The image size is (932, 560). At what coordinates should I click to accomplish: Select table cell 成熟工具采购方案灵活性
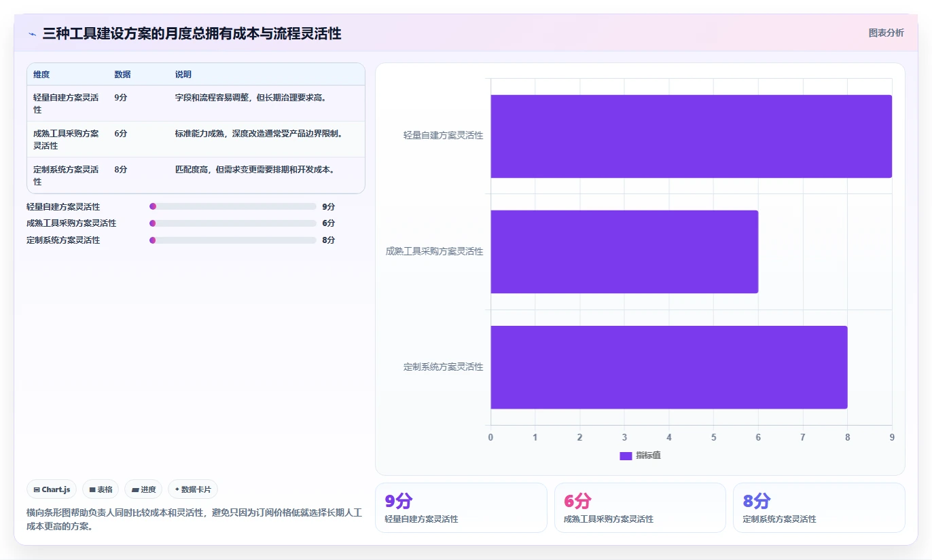pyautogui.click(x=67, y=139)
